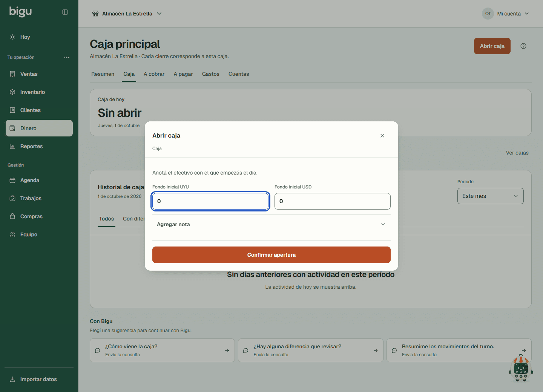Viewport: 543px width, 392px height.
Task: Select Dinero in the sidebar
Action: point(39,128)
